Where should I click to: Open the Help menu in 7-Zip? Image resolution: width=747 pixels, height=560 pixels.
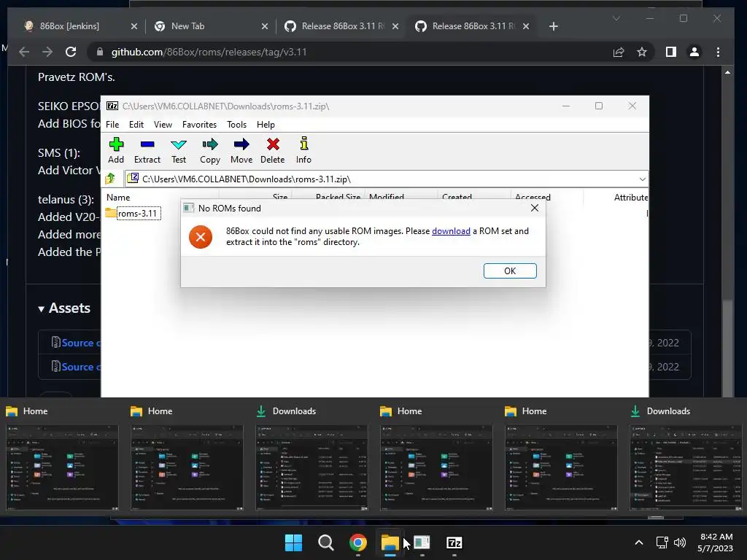[266, 124]
